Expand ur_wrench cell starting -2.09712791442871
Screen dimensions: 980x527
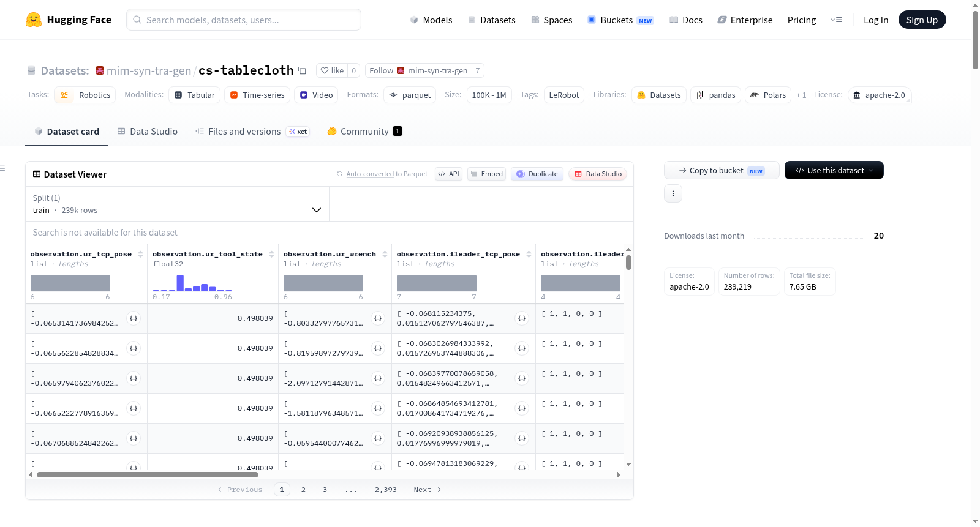tap(378, 378)
